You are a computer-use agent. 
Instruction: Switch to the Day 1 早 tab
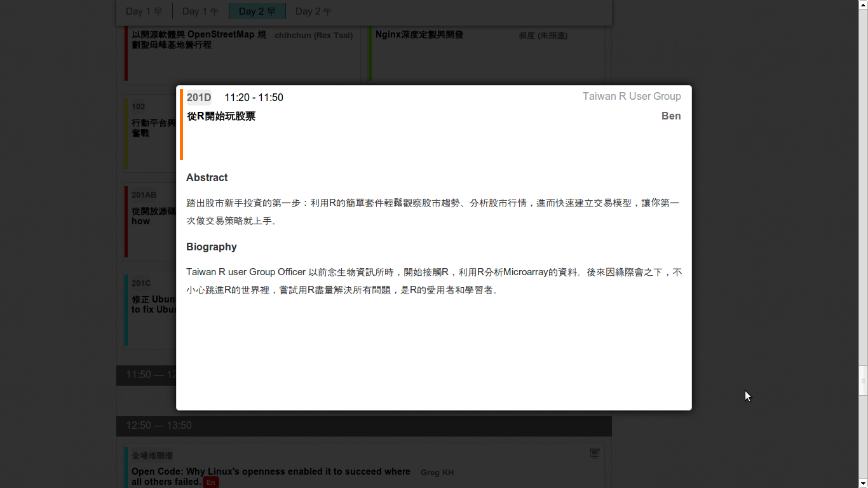click(144, 11)
